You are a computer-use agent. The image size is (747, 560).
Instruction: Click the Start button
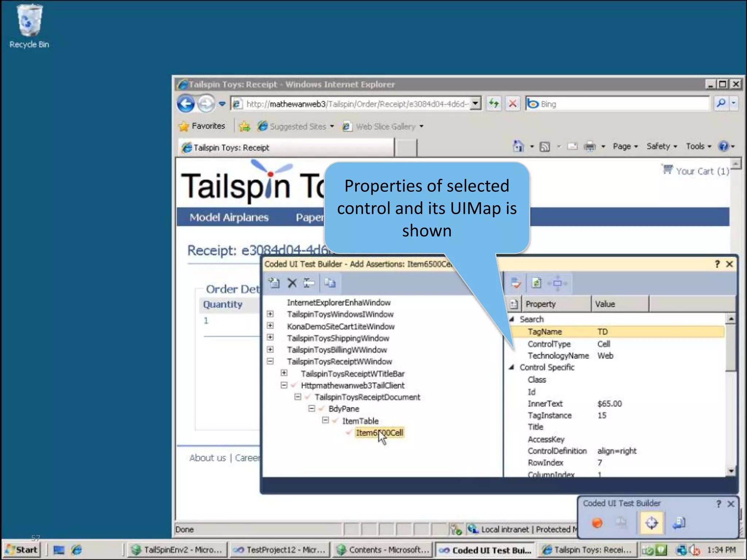pyautogui.click(x=23, y=550)
